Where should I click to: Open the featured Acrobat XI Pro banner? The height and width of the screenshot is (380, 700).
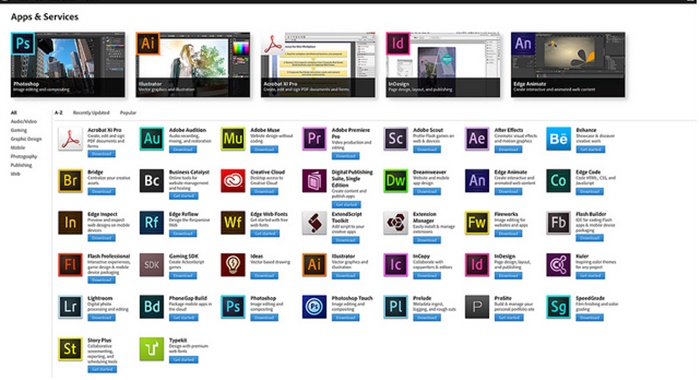pyautogui.click(x=318, y=65)
